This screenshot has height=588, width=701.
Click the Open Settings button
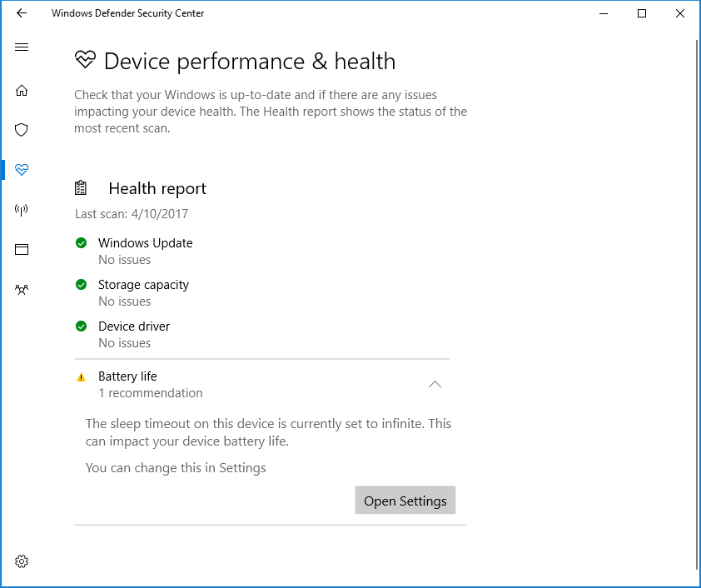point(405,500)
